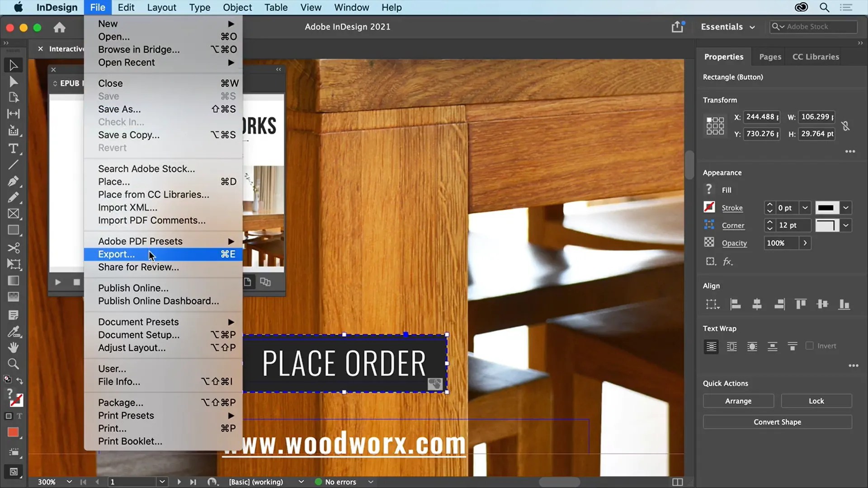Click the Convert Shape quick action

pos(777,422)
